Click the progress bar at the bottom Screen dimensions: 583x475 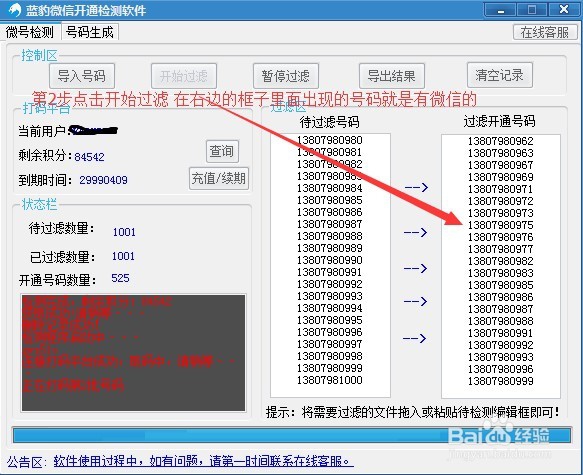tap(292, 435)
